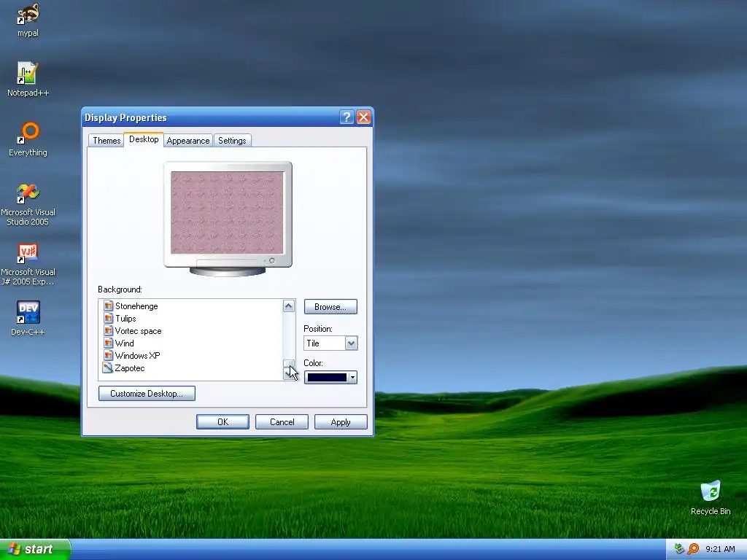Switch to the Themes tab

pos(107,141)
